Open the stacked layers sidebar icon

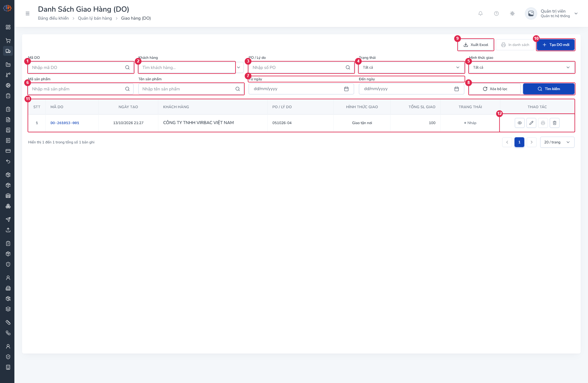click(8, 309)
